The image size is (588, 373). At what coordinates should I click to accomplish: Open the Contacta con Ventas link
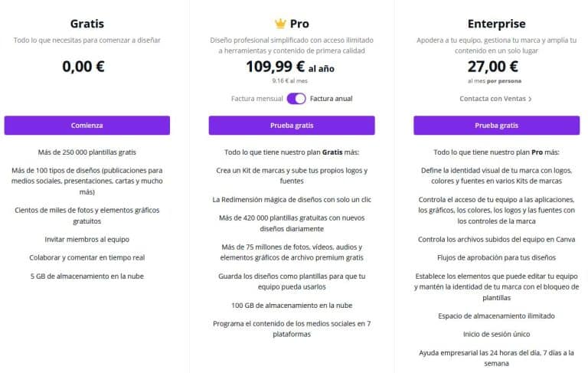492,99
